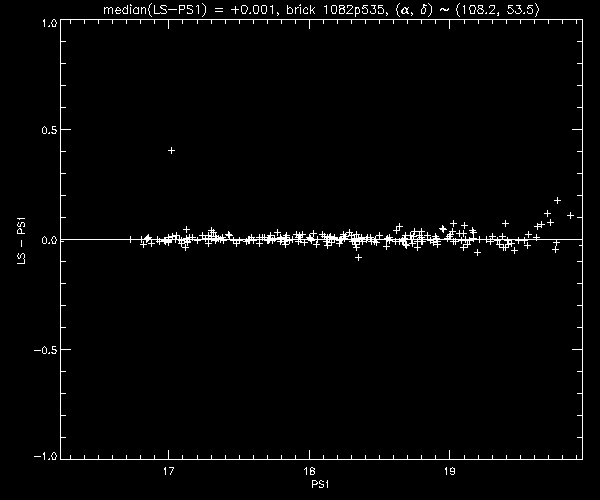Click the isolated outlier point near 0.4
Image resolution: width=600 pixels, height=500 pixels.
171,151
